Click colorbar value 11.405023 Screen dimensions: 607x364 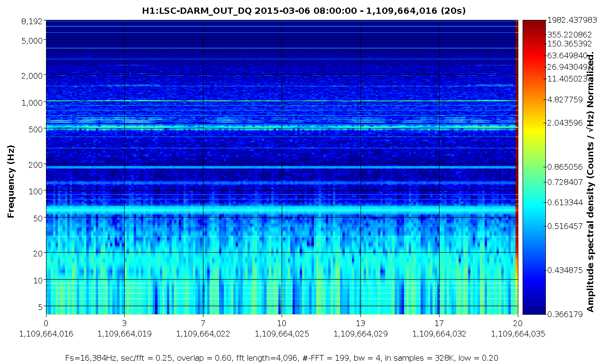pos(567,78)
